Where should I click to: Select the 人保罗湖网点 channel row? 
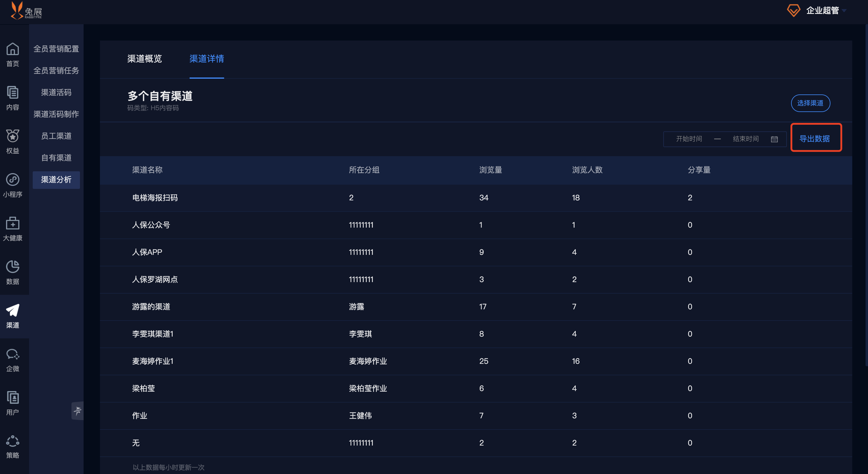(x=476, y=280)
